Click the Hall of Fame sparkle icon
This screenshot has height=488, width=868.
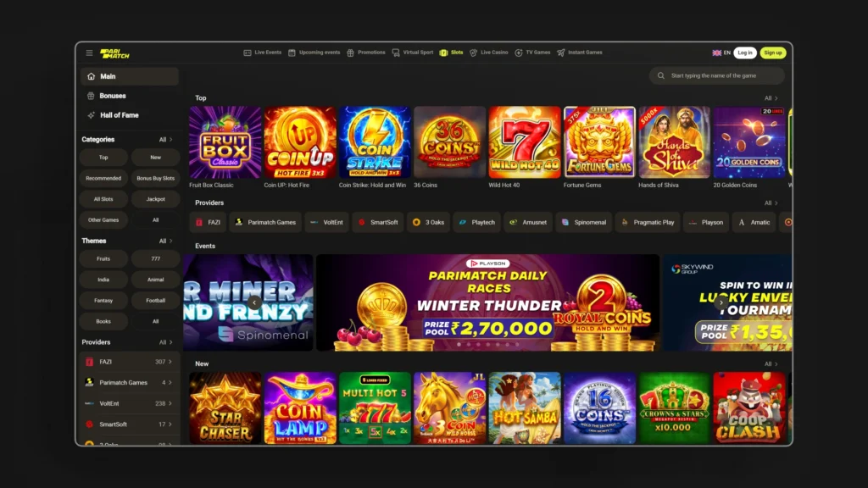click(x=91, y=115)
